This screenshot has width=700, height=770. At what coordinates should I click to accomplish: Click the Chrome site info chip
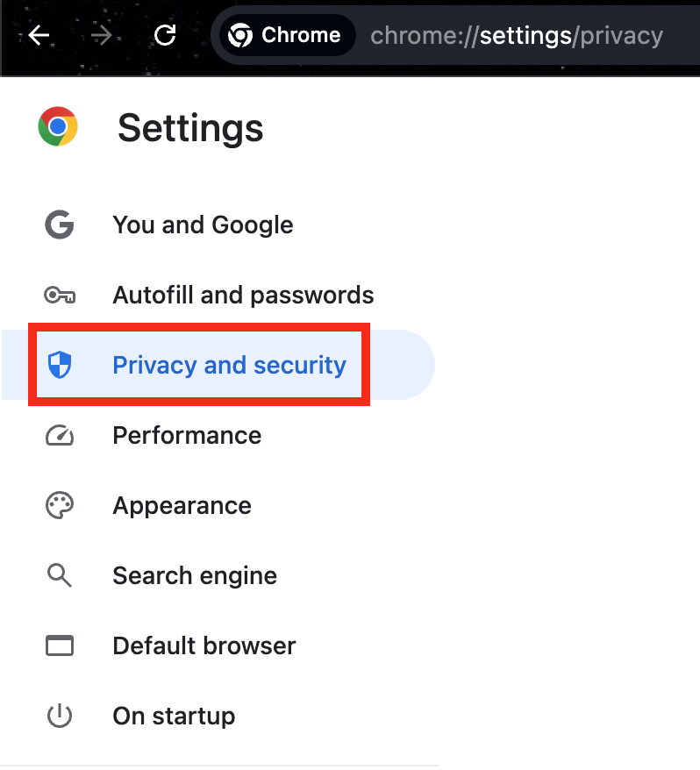click(287, 35)
